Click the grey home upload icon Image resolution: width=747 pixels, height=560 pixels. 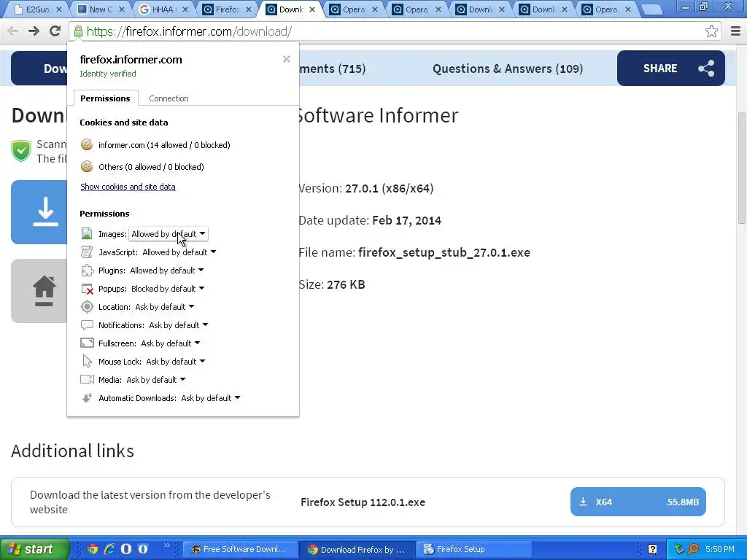(44, 290)
